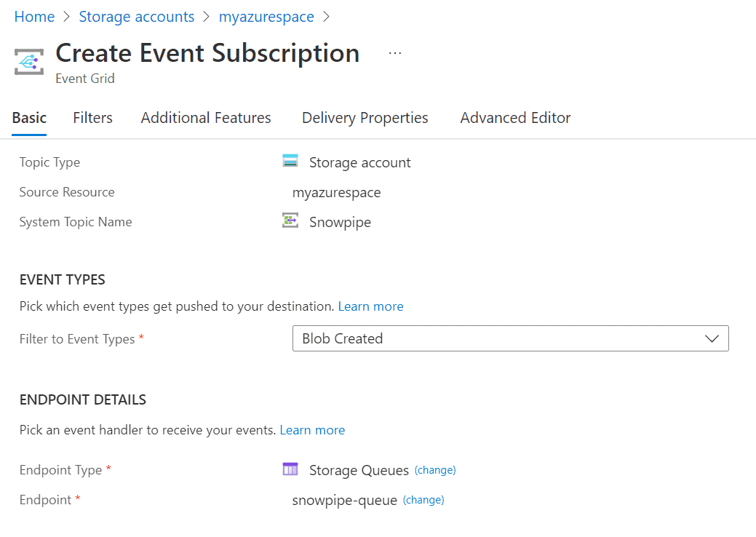Open the Blob Created event type selector
Image resolution: width=756 pixels, height=537 pixels.
[x=509, y=338]
